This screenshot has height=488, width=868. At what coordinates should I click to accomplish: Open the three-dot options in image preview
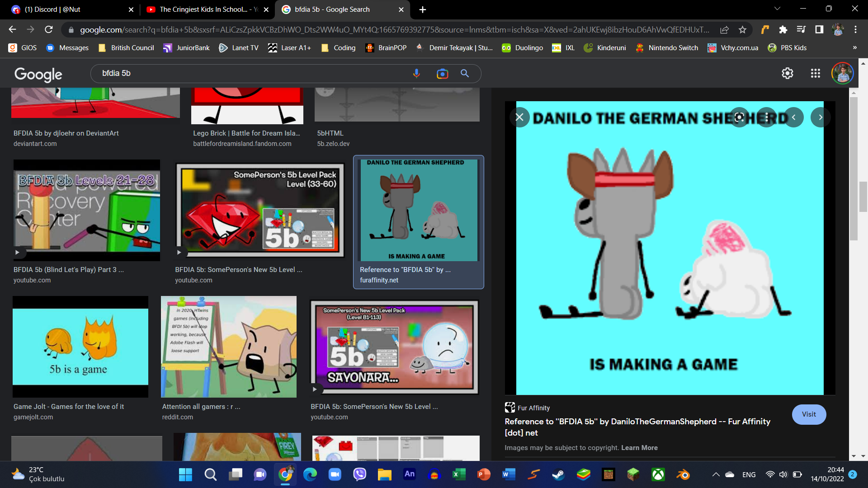[x=767, y=117]
